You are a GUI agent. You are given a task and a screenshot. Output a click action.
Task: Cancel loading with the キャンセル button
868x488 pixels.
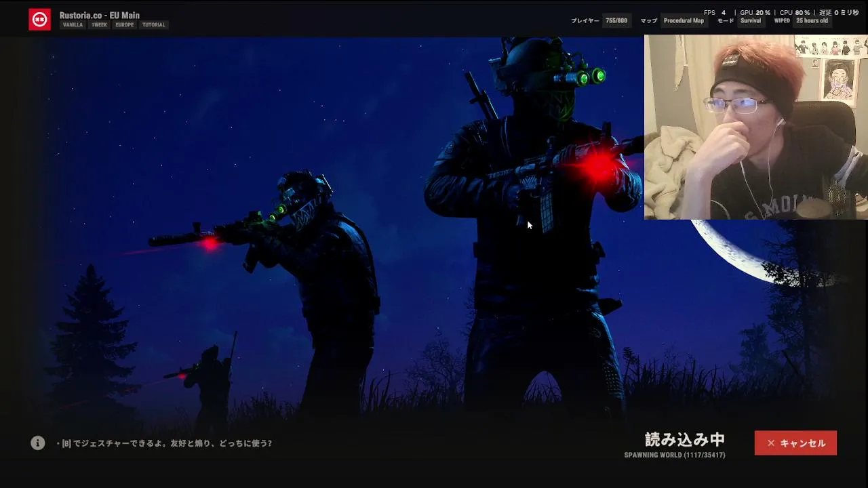795,443
